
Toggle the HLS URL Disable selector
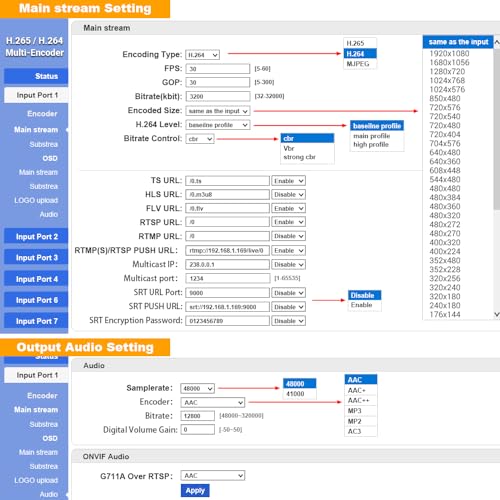tap(288, 195)
